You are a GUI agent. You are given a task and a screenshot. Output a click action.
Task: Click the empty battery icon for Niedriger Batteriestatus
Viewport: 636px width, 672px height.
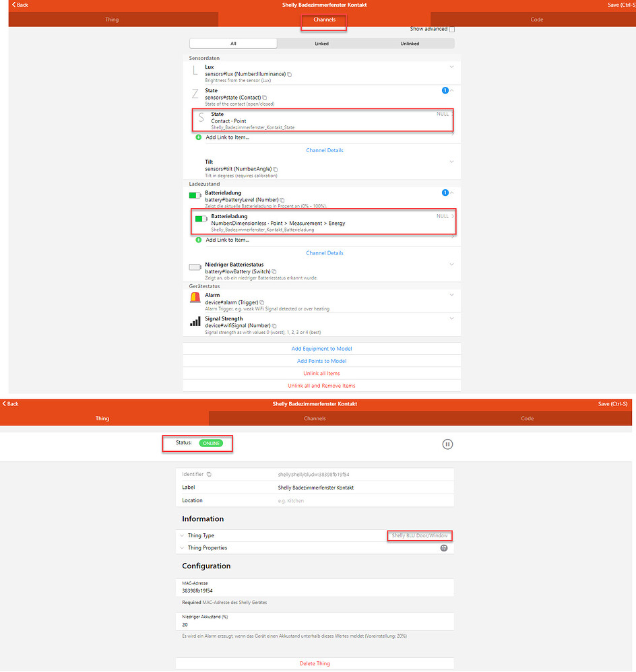(x=195, y=268)
